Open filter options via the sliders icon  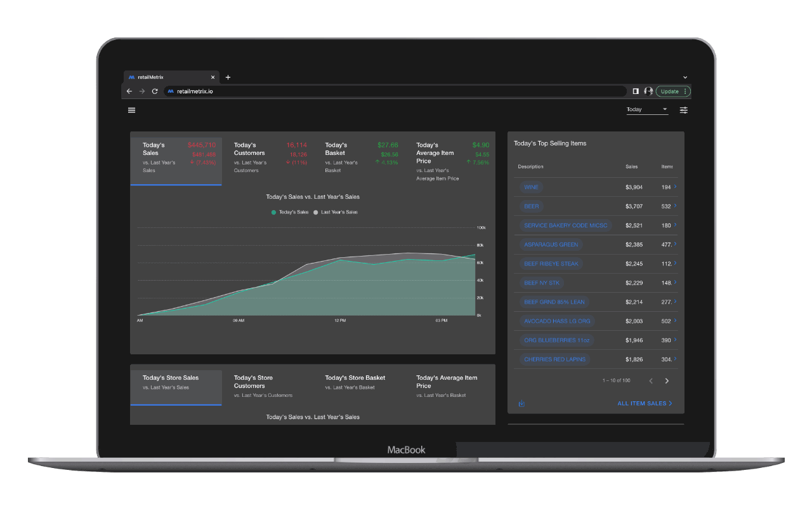[683, 110]
